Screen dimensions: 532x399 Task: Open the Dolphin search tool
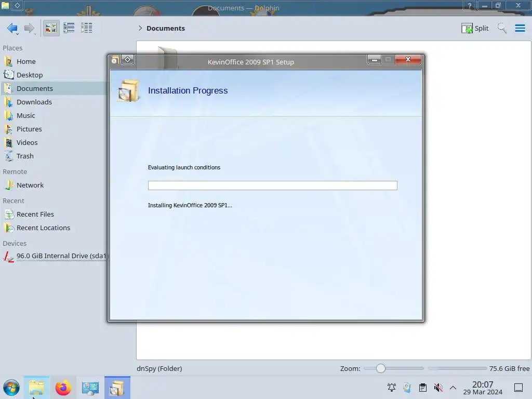502,28
